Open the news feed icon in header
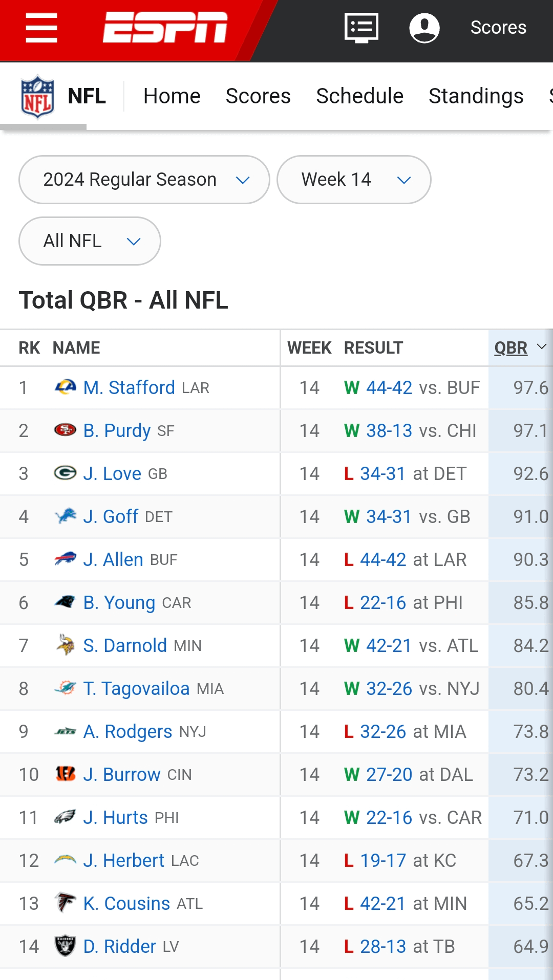The width and height of the screenshot is (553, 980). tap(361, 28)
